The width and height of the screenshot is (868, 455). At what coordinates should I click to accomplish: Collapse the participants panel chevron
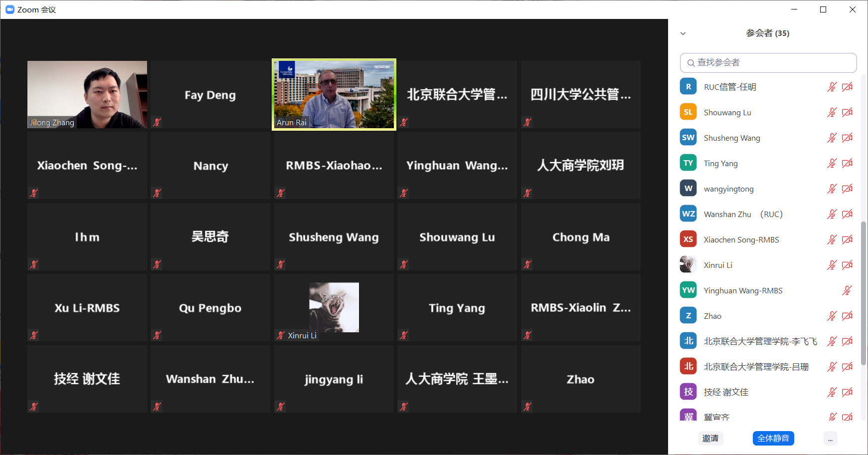pos(683,33)
